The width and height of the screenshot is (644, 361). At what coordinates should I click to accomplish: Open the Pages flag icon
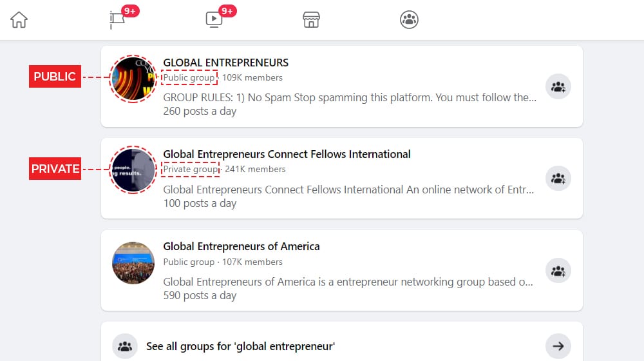coord(117,19)
